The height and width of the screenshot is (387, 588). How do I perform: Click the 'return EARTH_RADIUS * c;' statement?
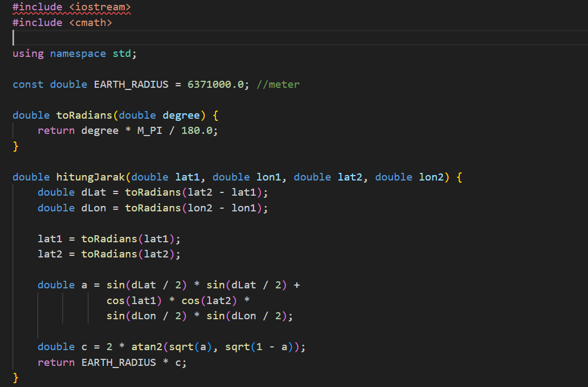click(x=112, y=362)
